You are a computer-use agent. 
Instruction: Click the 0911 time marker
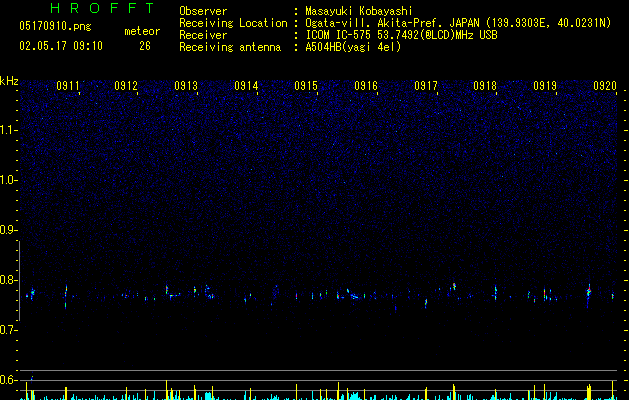(x=67, y=86)
